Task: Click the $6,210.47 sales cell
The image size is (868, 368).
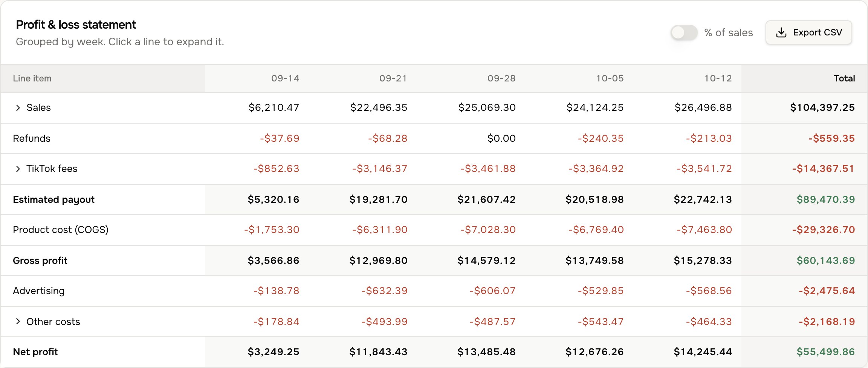Action: coord(274,107)
